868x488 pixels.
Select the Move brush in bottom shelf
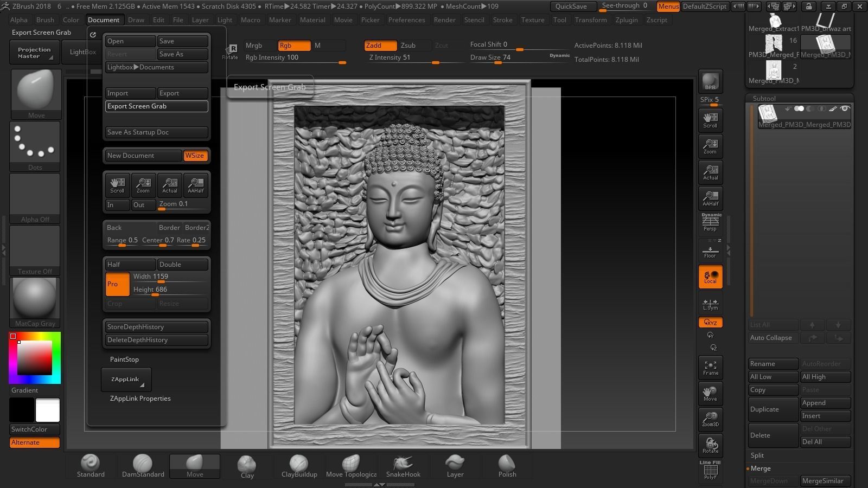195,466
